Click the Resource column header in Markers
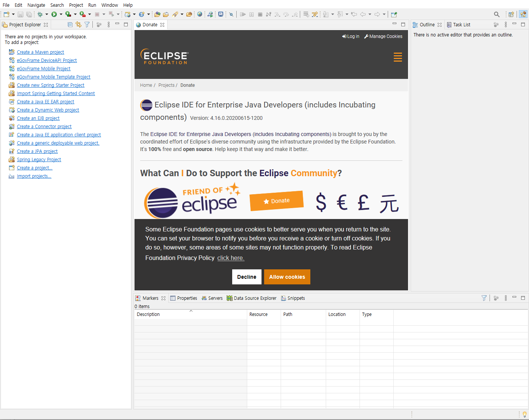The height and width of the screenshot is (420, 529). click(264, 314)
